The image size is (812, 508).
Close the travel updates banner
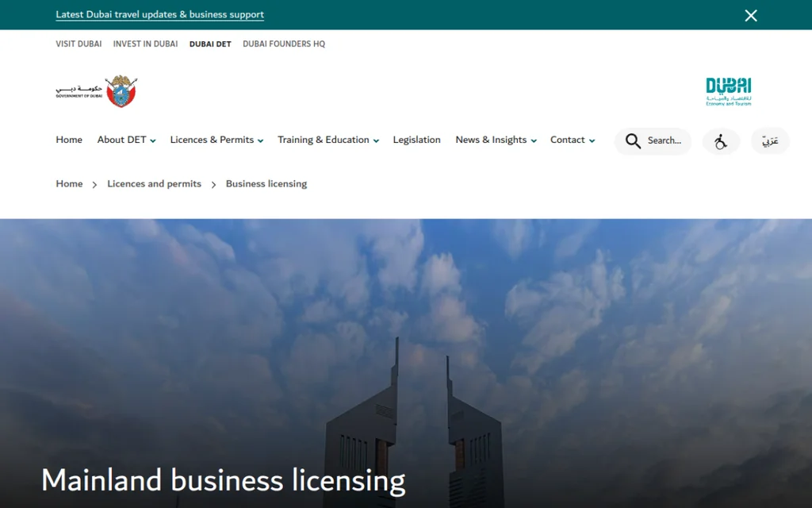[750, 16]
